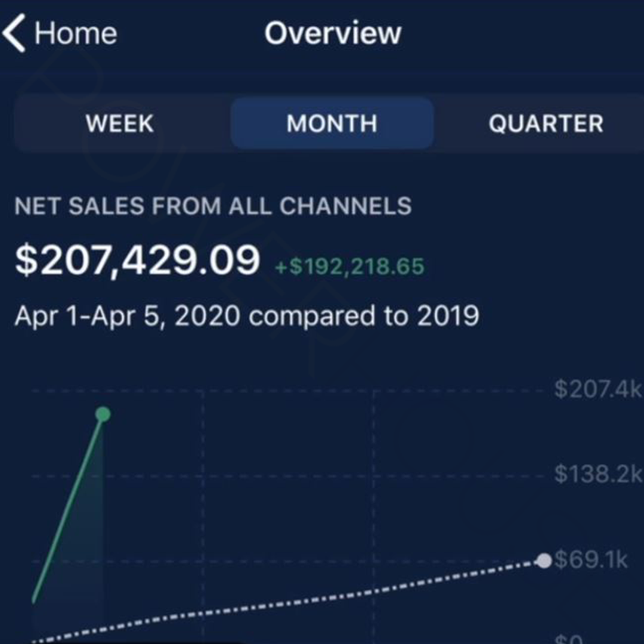Screen dimensions: 644x644
Task: Go back via the Home link
Action: pyautogui.click(x=75, y=33)
